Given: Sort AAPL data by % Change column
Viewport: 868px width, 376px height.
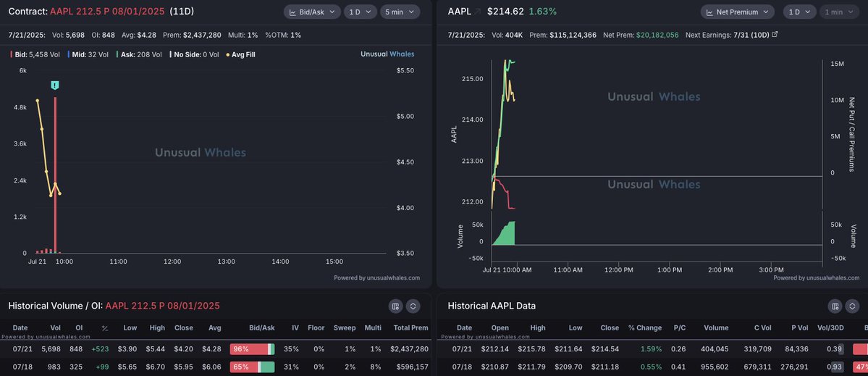Looking at the screenshot, I should coord(645,328).
